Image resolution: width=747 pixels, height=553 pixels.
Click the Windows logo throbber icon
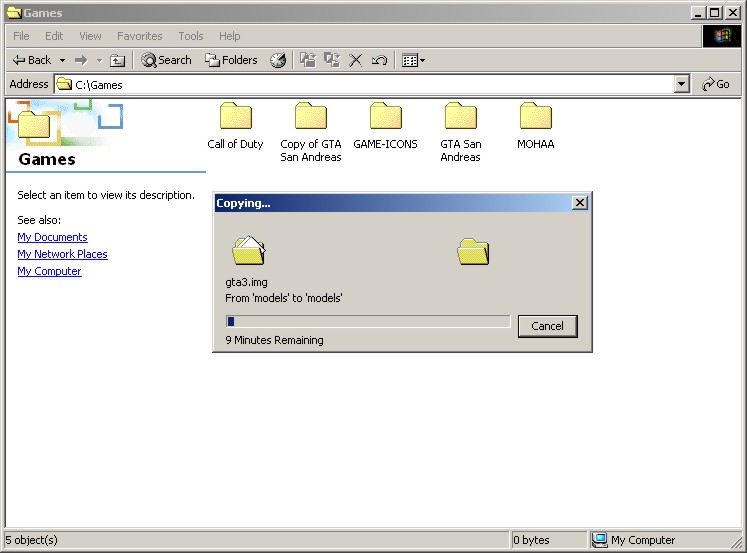coord(722,36)
